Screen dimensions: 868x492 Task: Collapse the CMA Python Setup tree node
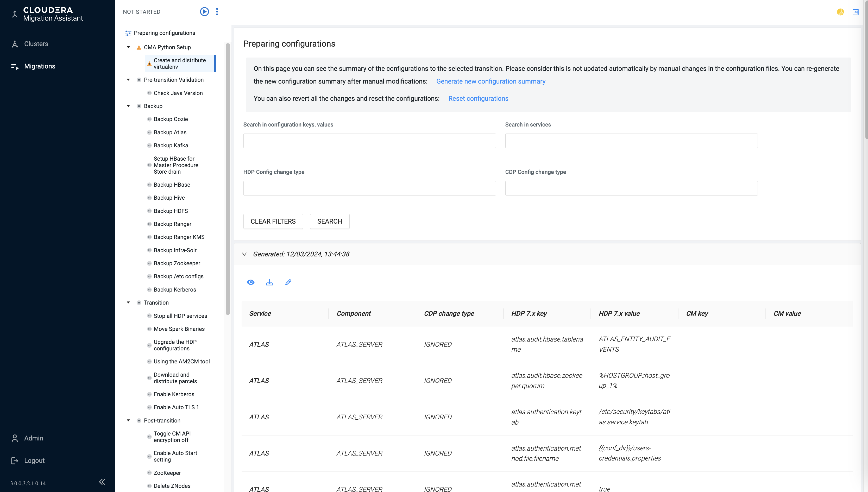coord(128,47)
